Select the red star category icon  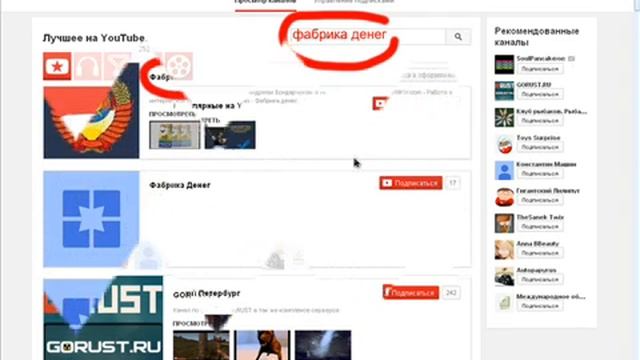tap(57, 66)
